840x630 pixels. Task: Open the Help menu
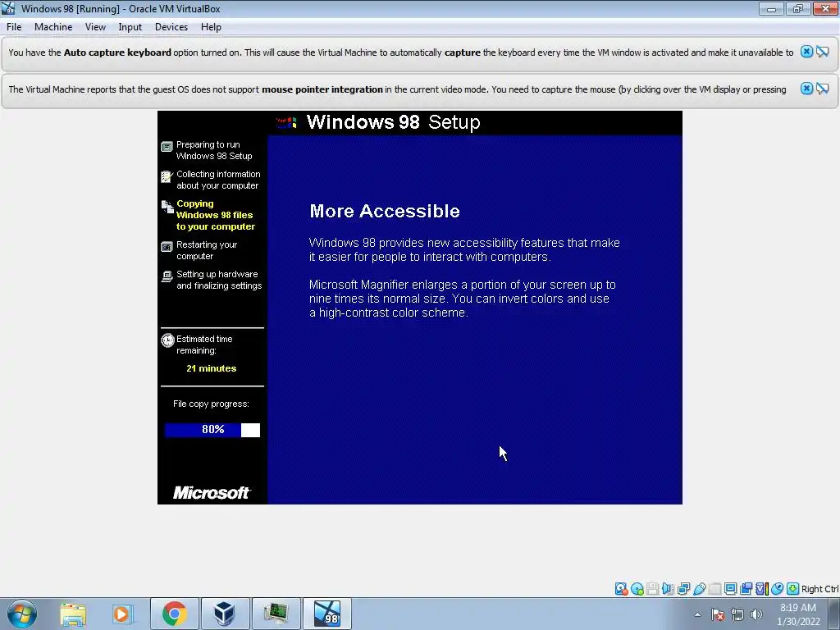[x=211, y=27]
